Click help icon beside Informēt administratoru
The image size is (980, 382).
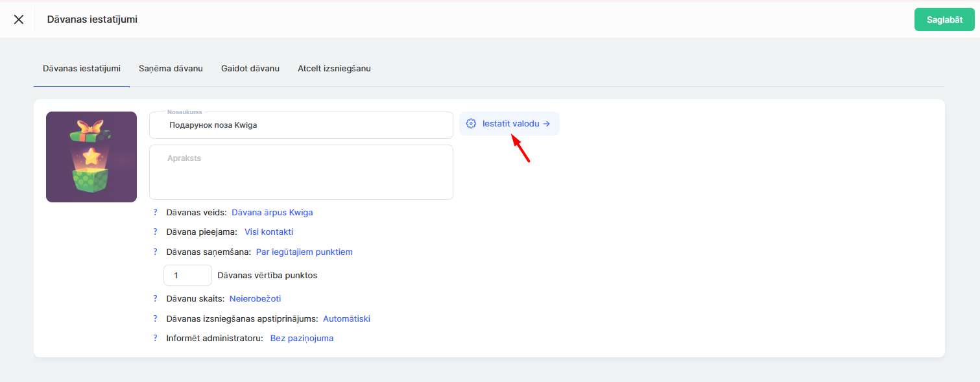tap(155, 338)
